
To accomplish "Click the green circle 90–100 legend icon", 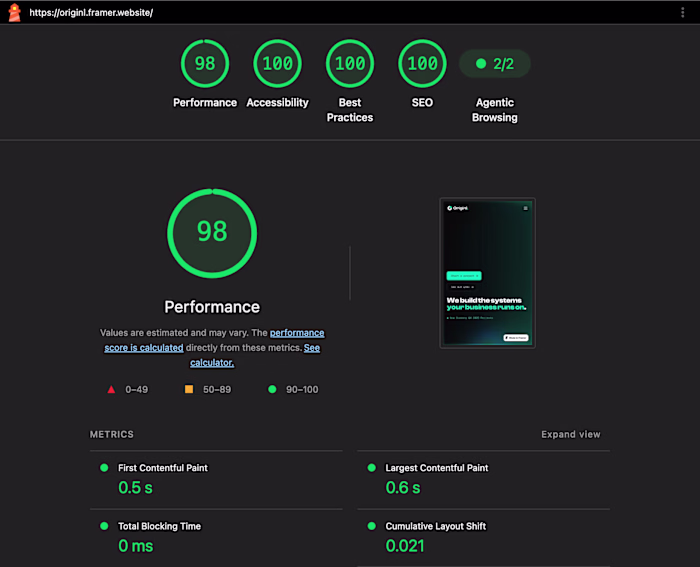I will click(272, 389).
